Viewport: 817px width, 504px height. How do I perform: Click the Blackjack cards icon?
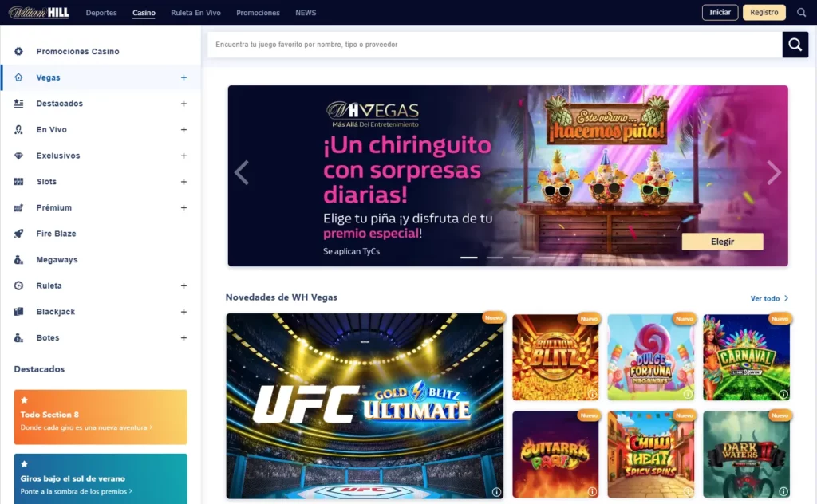tap(19, 311)
